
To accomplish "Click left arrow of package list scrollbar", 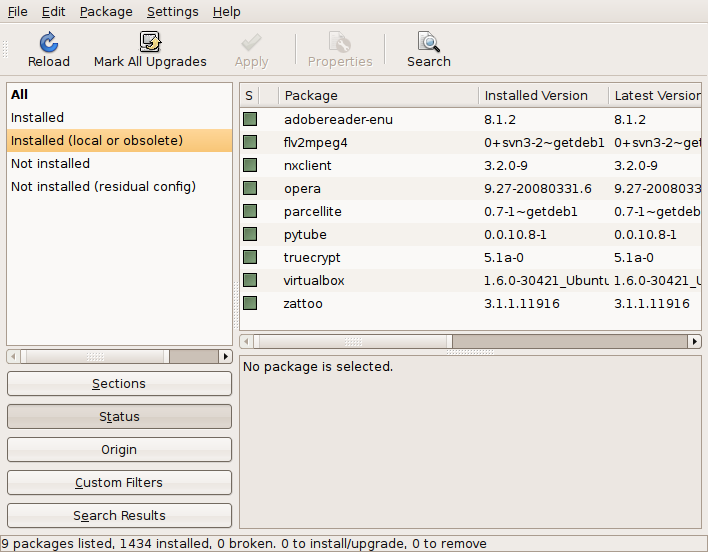I will click(247, 342).
